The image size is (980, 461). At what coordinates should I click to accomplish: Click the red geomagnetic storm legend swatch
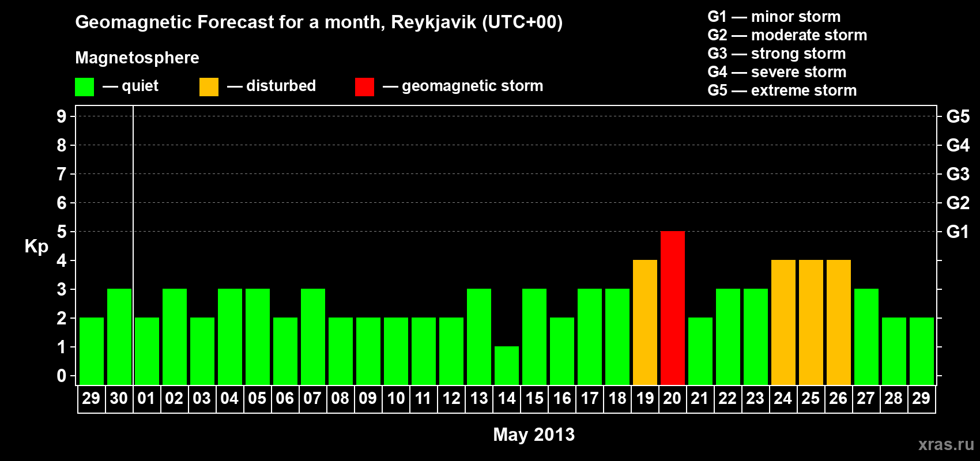[364, 87]
